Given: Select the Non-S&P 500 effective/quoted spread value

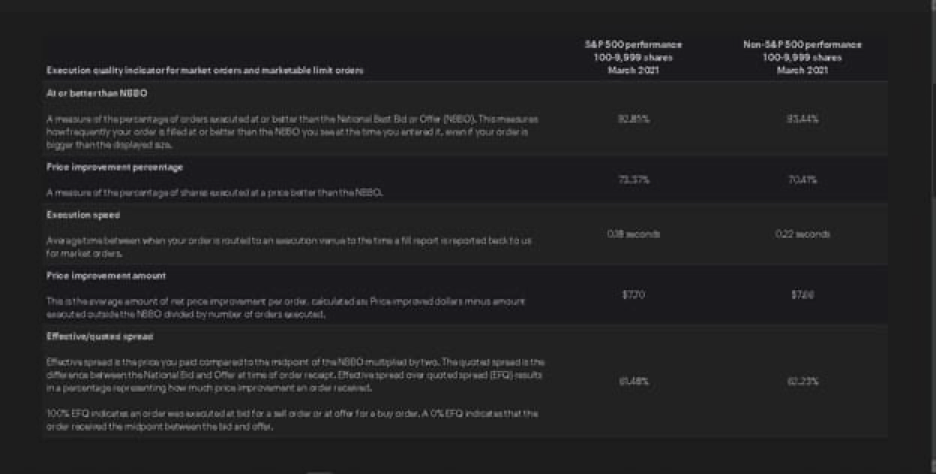Looking at the screenshot, I should point(802,381).
